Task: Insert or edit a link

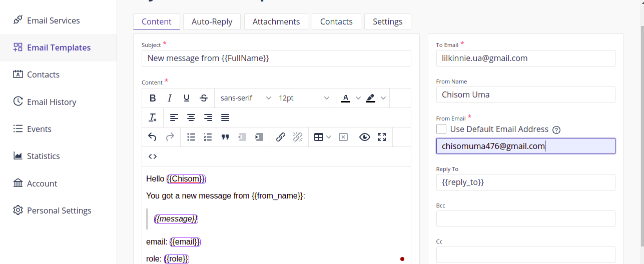Action: tap(281, 137)
